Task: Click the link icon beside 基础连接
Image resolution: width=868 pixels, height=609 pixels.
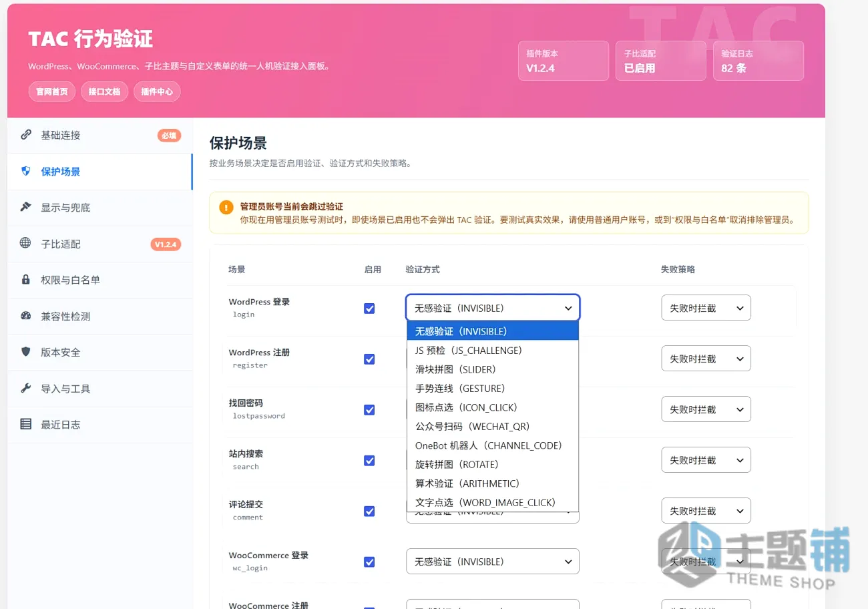Action: [26, 135]
